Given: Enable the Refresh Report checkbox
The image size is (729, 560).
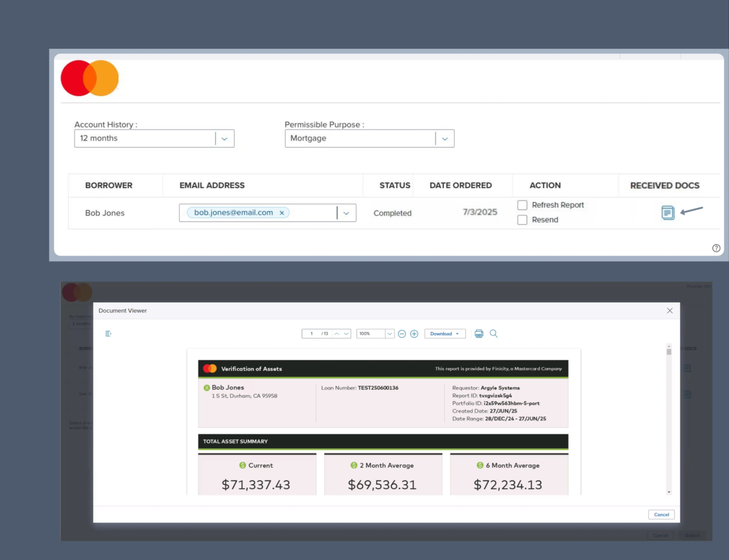Looking at the screenshot, I should tap(522, 205).
